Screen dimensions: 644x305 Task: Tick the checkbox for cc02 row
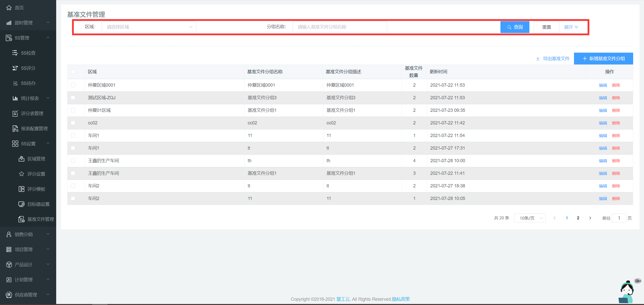click(x=73, y=123)
